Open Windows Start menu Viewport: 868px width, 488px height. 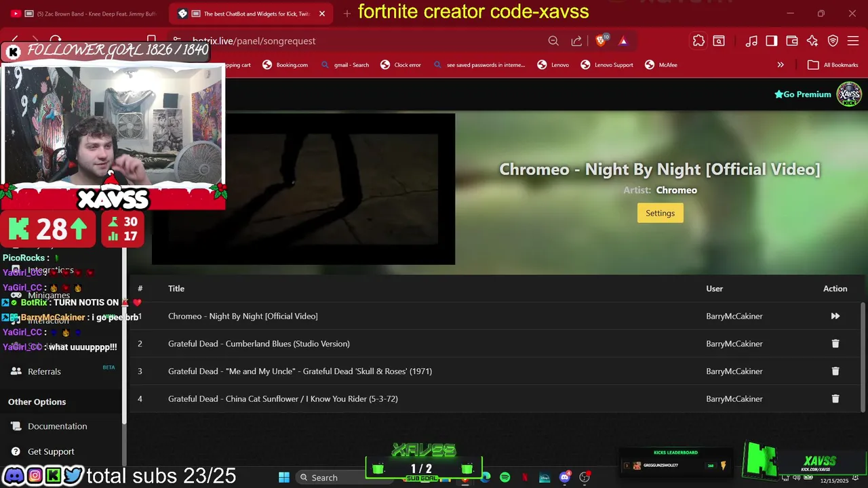pos(284,477)
